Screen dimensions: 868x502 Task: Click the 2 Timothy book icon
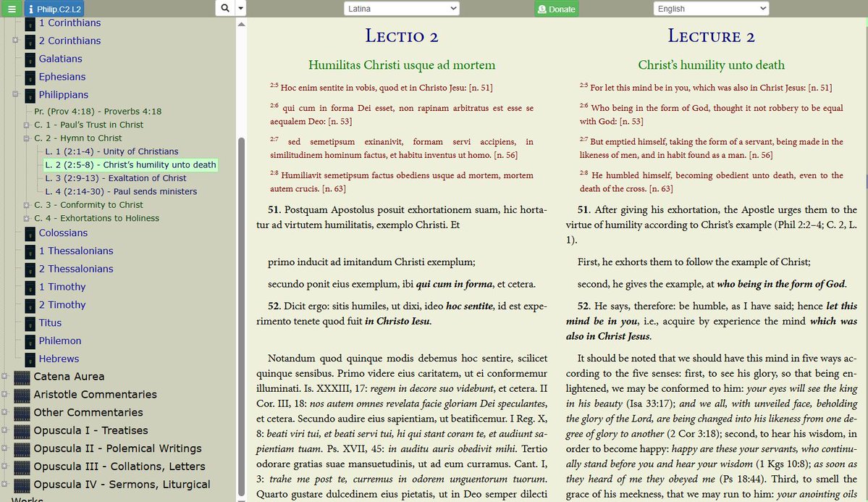point(30,305)
